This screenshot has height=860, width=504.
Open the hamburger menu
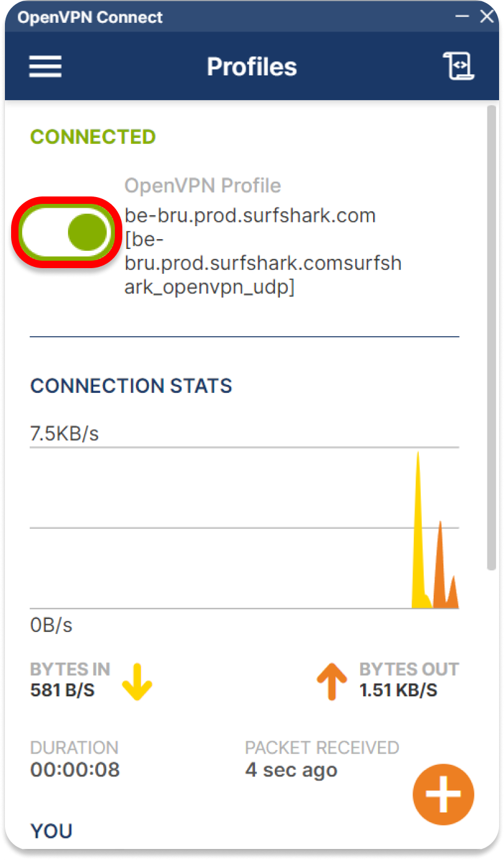coord(45,66)
